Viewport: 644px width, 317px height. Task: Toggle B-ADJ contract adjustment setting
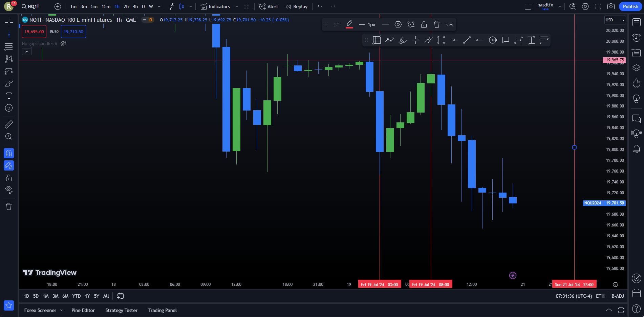[618, 296]
